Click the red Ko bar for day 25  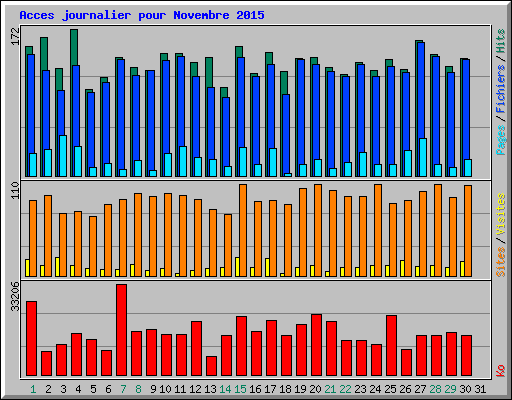(392, 346)
